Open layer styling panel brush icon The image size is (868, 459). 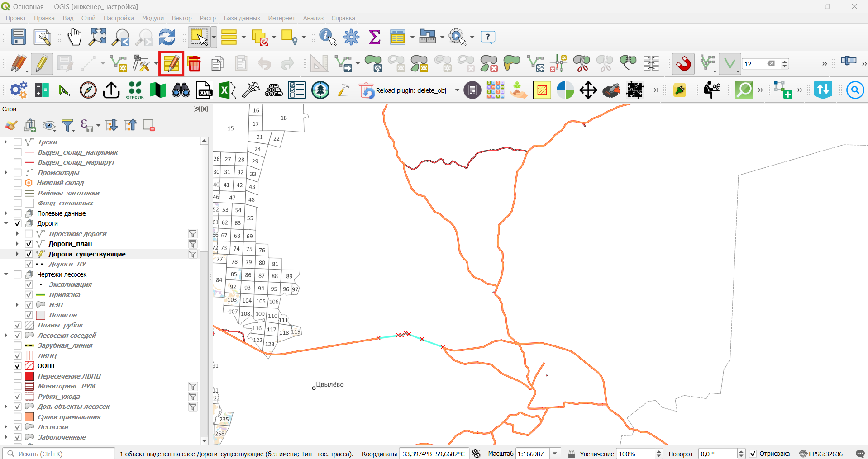coord(11,125)
